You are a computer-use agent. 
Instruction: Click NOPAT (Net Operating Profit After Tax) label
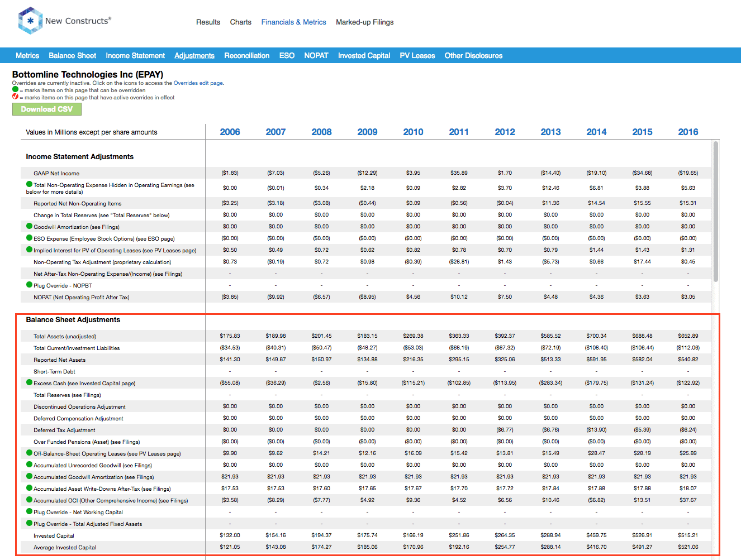81,297
